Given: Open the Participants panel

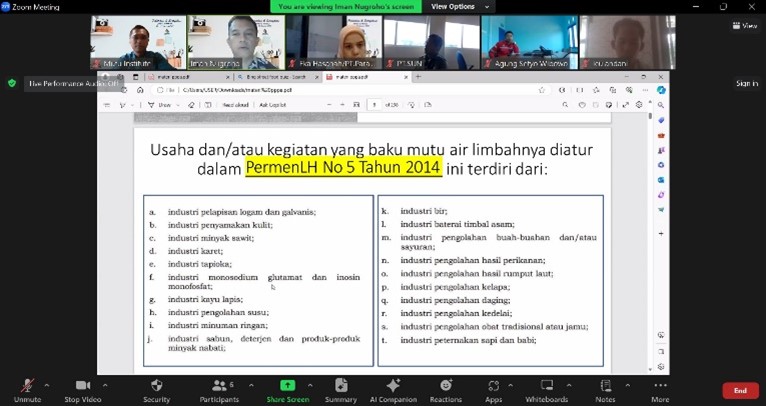Looking at the screenshot, I should tap(220, 386).
